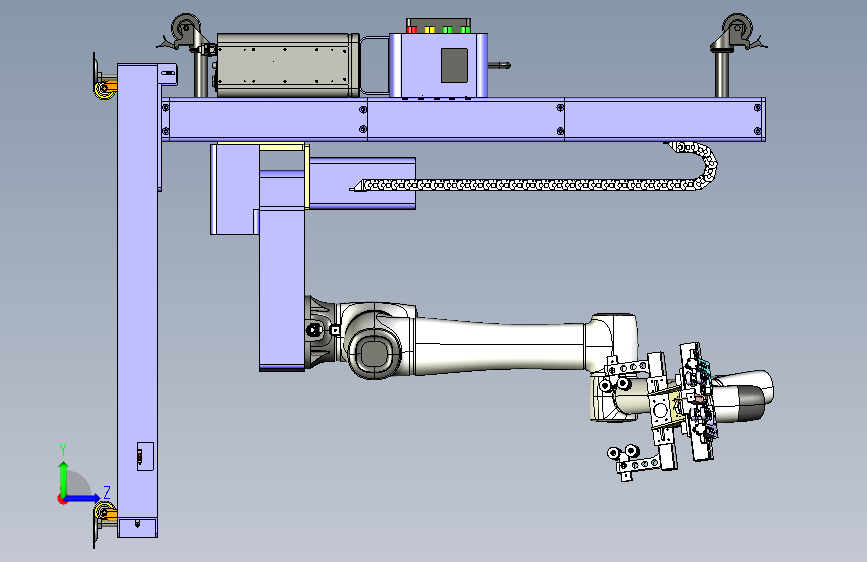The width and height of the screenshot is (867, 562).
Task: Select the yellow indicator light on control box
Action: coord(430,29)
